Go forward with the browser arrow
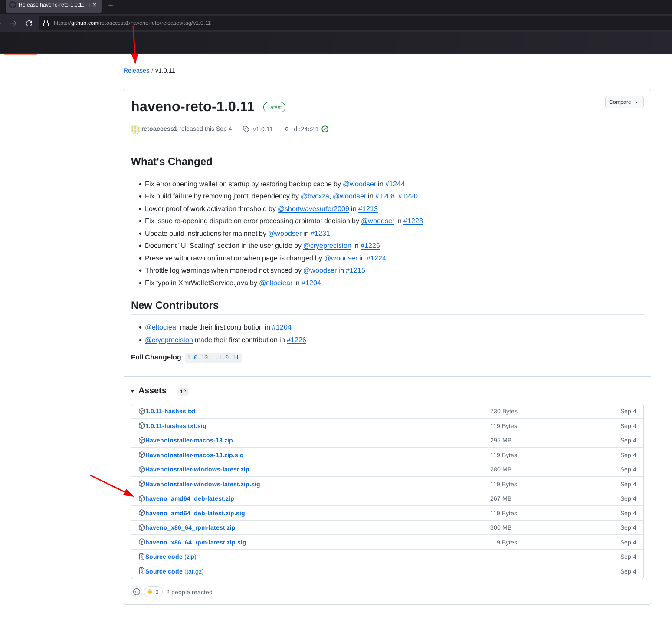The height and width of the screenshot is (623, 672). [x=13, y=23]
